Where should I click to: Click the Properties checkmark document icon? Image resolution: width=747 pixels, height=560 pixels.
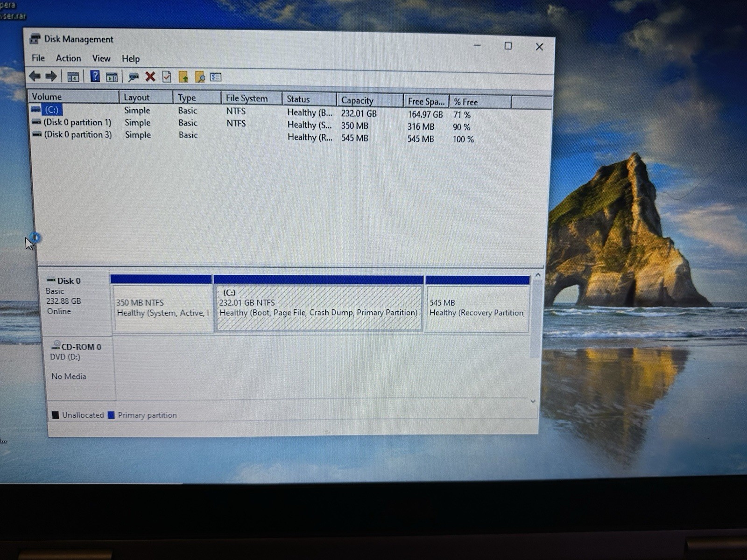(x=167, y=77)
